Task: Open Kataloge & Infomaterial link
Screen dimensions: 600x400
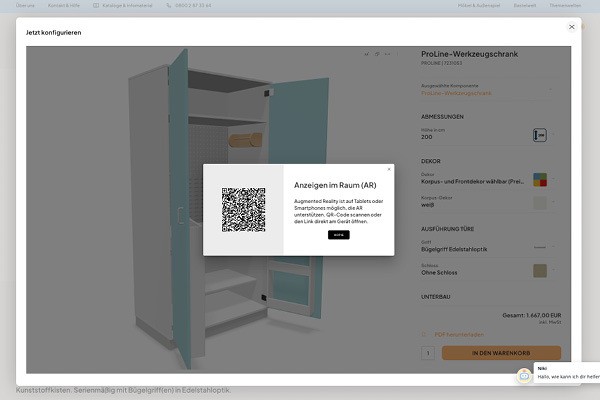Action: pyautogui.click(x=127, y=5)
